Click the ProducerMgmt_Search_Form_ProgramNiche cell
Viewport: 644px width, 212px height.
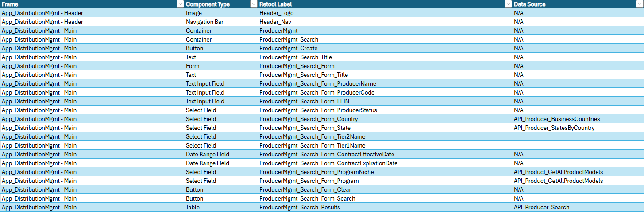click(385, 172)
